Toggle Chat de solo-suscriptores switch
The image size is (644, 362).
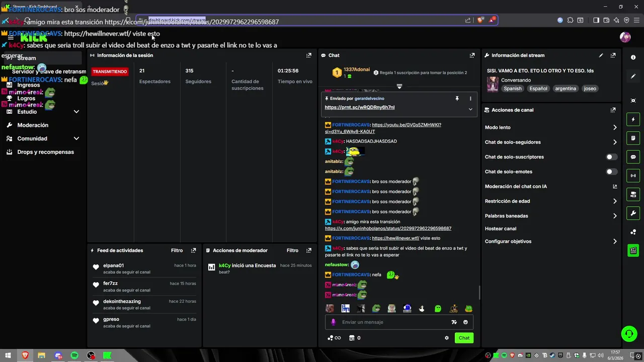click(x=611, y=157)
